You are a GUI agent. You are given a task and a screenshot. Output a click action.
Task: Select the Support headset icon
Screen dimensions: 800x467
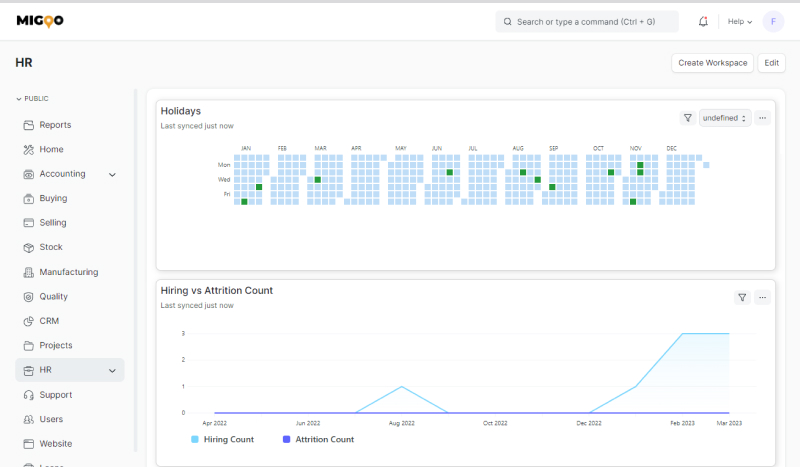click(x=29, y=395)
